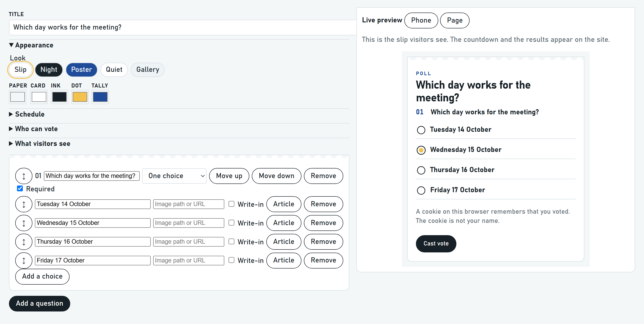Edit the Friday 17 October choice field
The width and height of the screenshot is (644, 324).
pyautogui.click(x=93, y=260)
